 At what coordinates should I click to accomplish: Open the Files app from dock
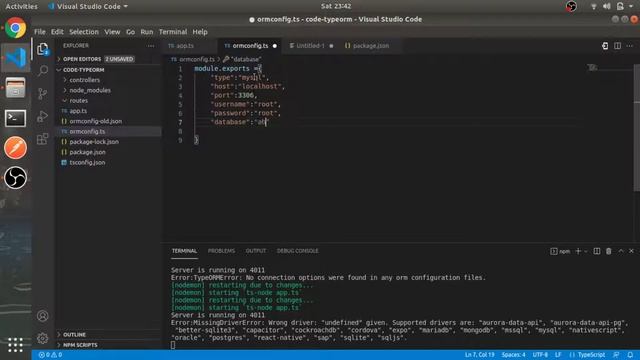(16, 88)
